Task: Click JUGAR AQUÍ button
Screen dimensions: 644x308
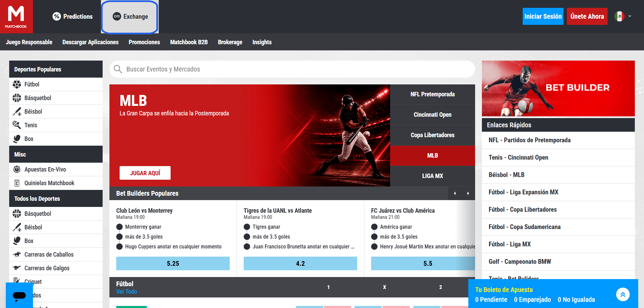Action: 145,173
